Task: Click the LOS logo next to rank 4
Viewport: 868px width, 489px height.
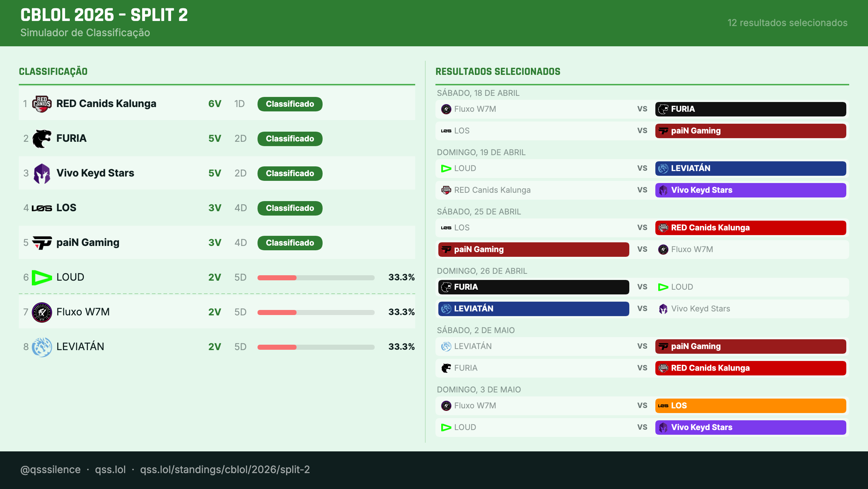Action: tap(42, 208)
